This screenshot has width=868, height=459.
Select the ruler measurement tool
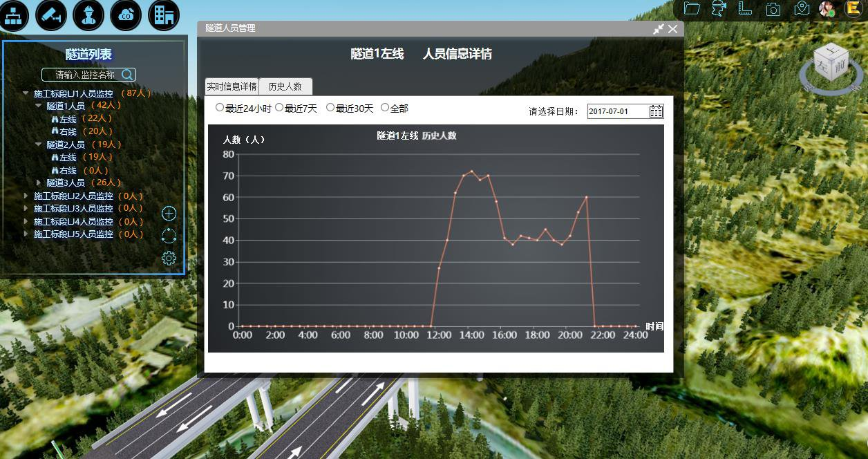pyautogui.click(x=745, y=8)
